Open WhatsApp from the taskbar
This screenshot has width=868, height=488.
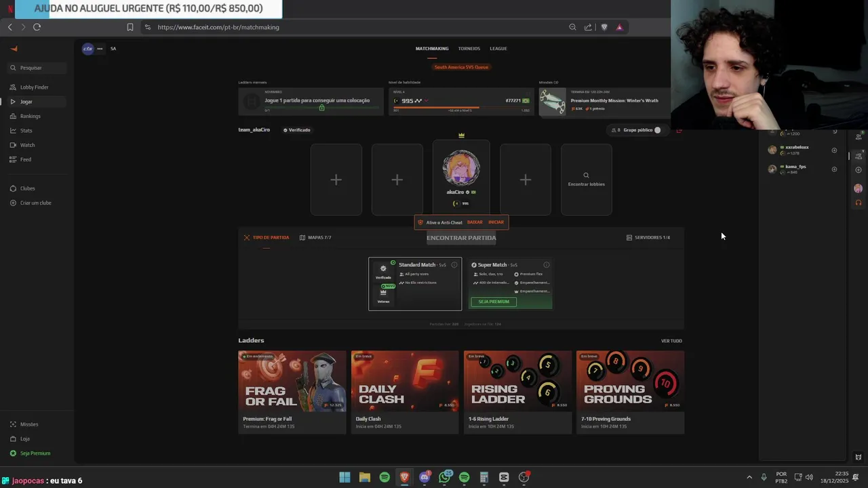point(445,477)
